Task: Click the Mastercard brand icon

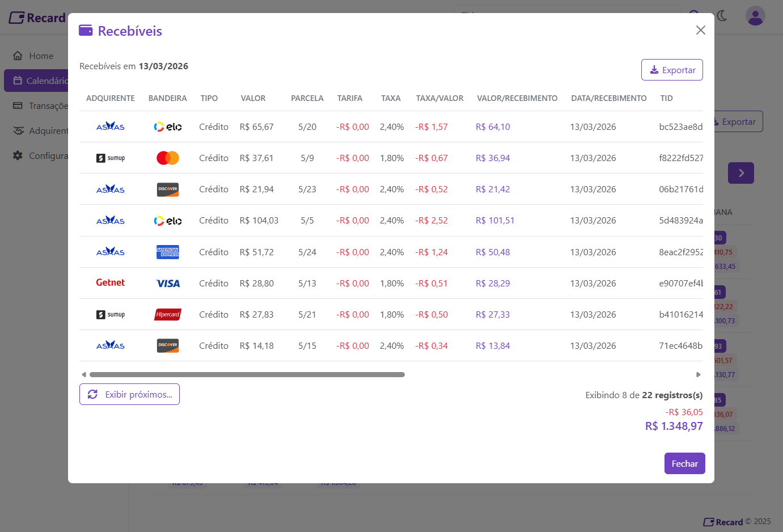Action: [168, 158]
